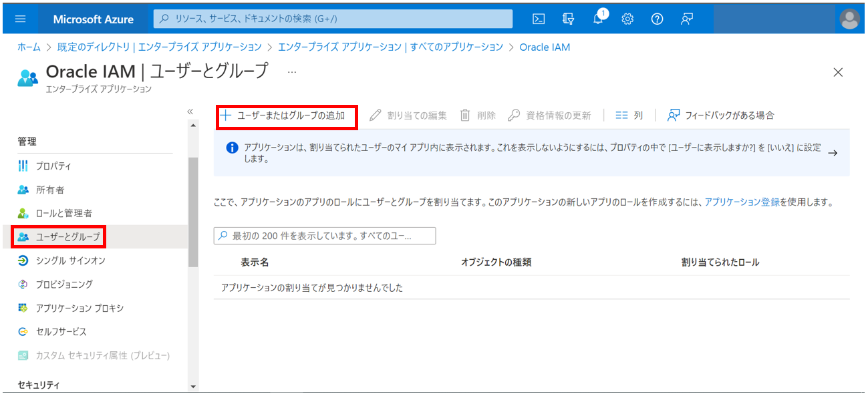Open the help question mark icon
Image resolution: width=868 pixels, height=396 pixels.
(x=657, y=19)
